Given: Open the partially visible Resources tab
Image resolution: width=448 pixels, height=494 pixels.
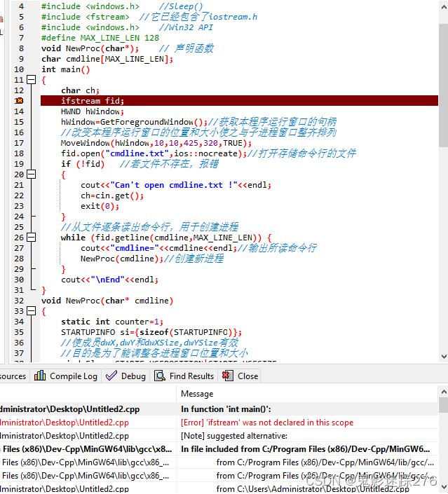Looking at the screenshot, I should (13, 376).
